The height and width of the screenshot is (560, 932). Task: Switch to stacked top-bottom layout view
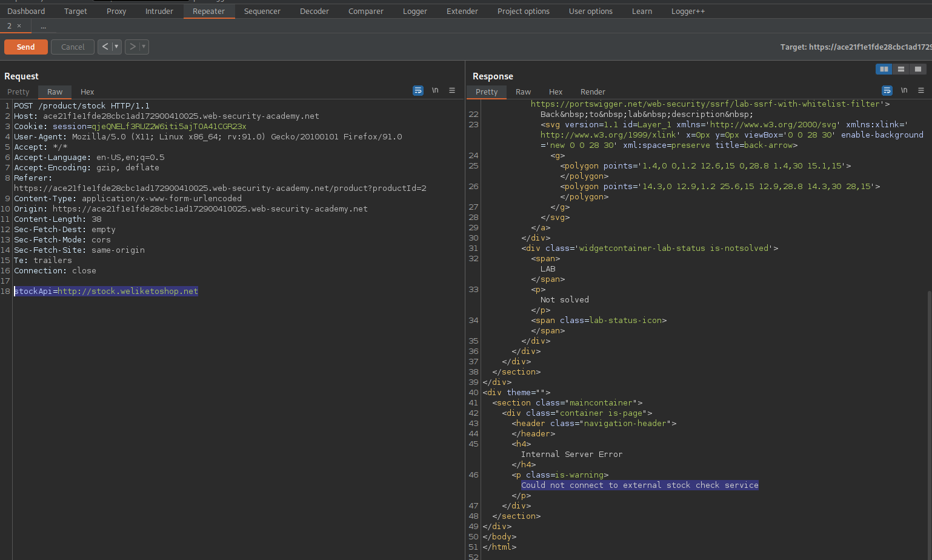901,69
